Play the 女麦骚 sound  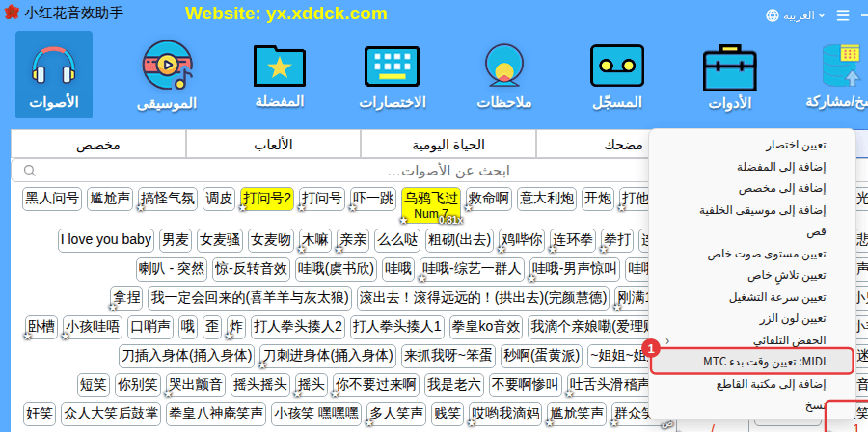click(220, 240)
